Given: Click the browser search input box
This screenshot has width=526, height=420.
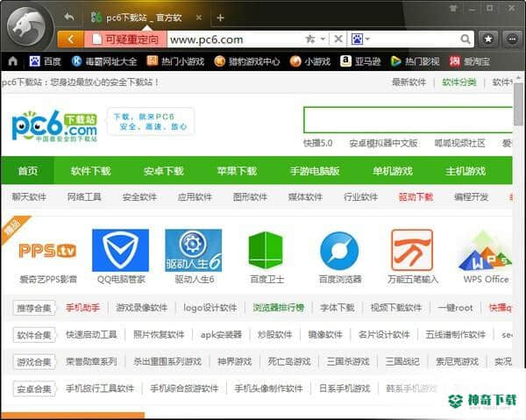Looking at the screenshot, I should coord(416,39).
